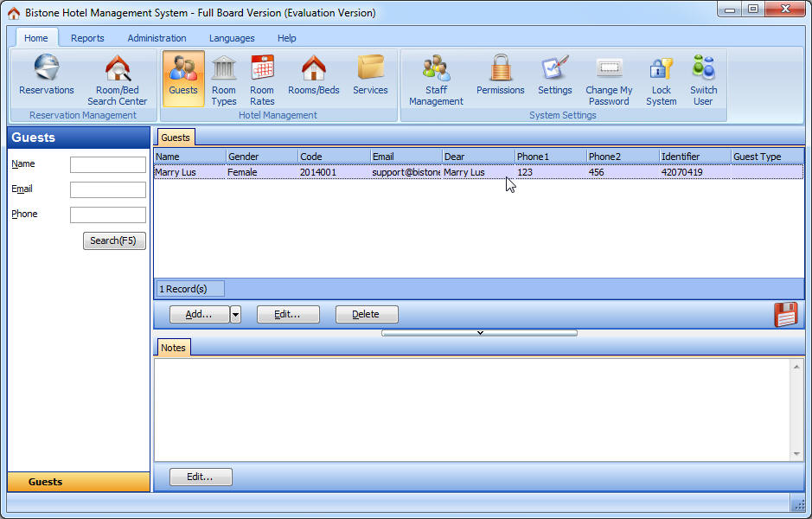Expand the Add button dropdown arrow
This screenshot has width=812, height=519.
[x=235, y=315]
